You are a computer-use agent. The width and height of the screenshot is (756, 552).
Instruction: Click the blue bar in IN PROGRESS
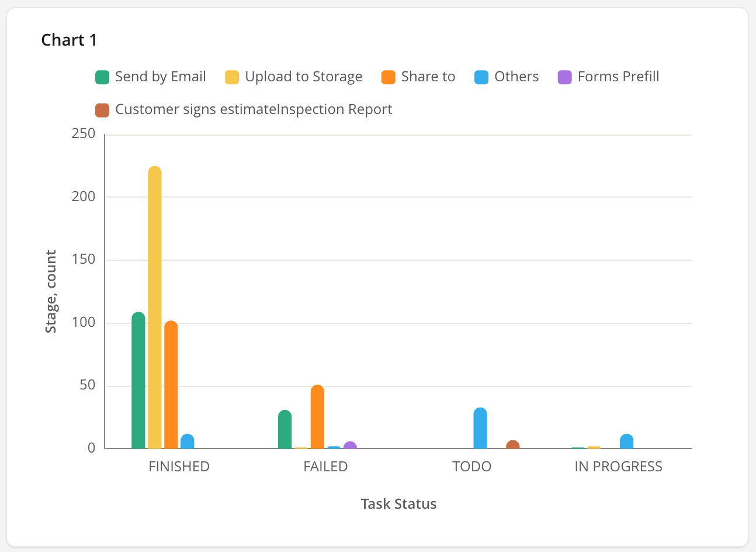point(626,441)
